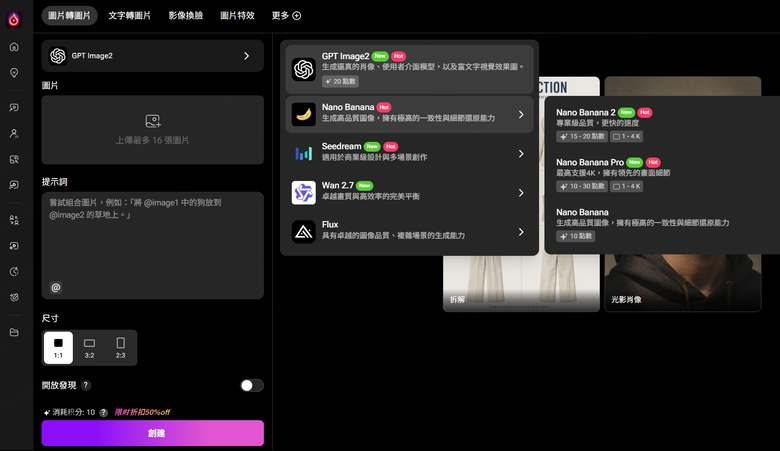Click the 消耗积分: 10 text
Image resolution: width=780 pixels, height=451 pixels.
74,412
